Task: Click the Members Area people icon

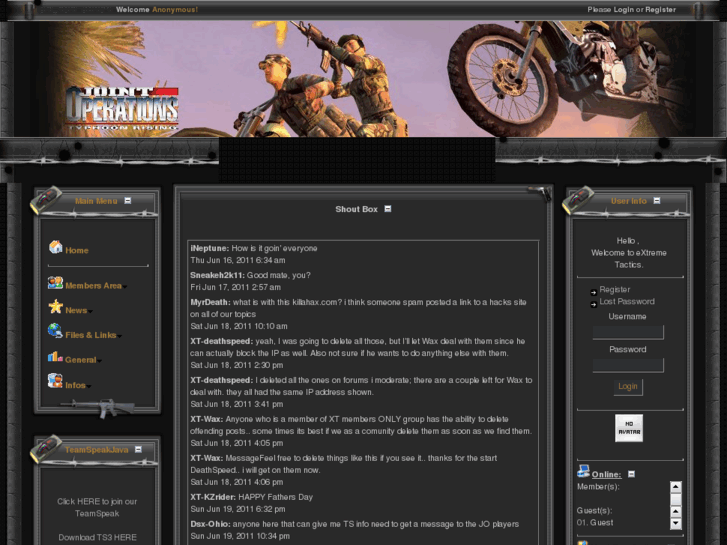Action: pos(56,282)
